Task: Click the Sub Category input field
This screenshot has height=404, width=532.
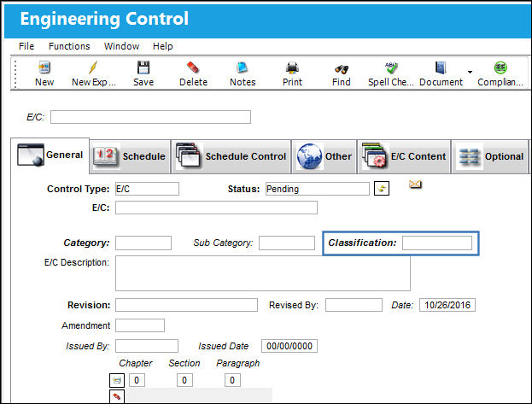Action: coord(287,243)
